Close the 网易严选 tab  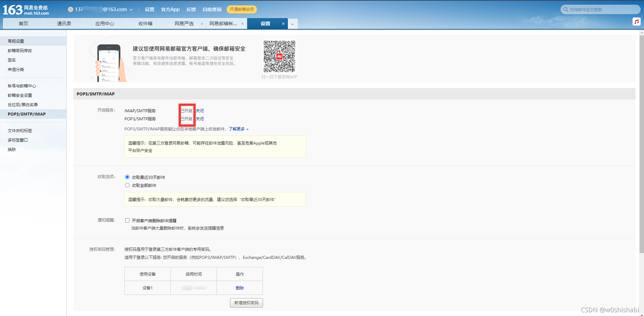pyautogui.click(x=202, y=24)
